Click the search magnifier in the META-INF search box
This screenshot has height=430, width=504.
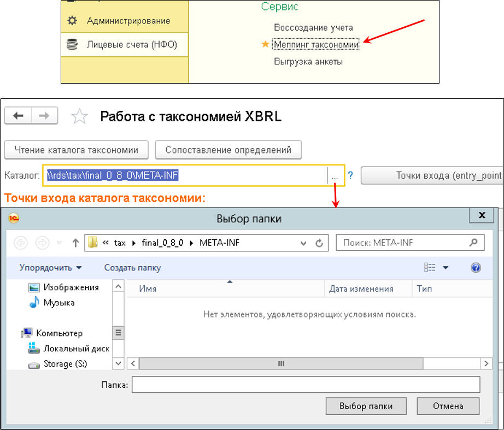pos(473,243)
